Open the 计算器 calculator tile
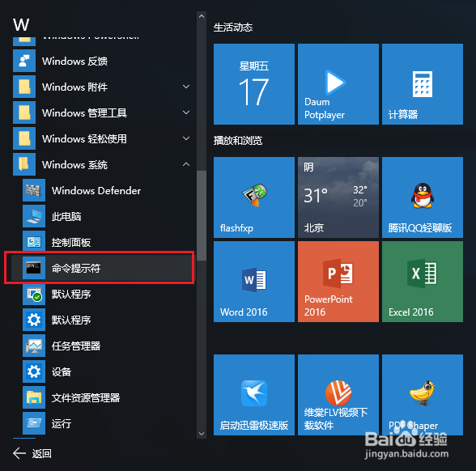This screenshot has height=471, width=476. pos(423,84)
